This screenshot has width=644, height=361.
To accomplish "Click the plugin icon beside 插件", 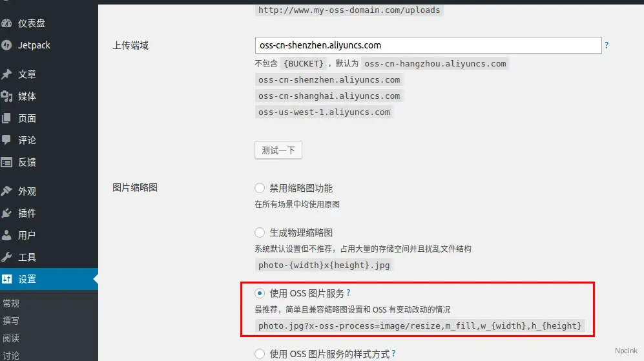I will click(x=6, y=213).
